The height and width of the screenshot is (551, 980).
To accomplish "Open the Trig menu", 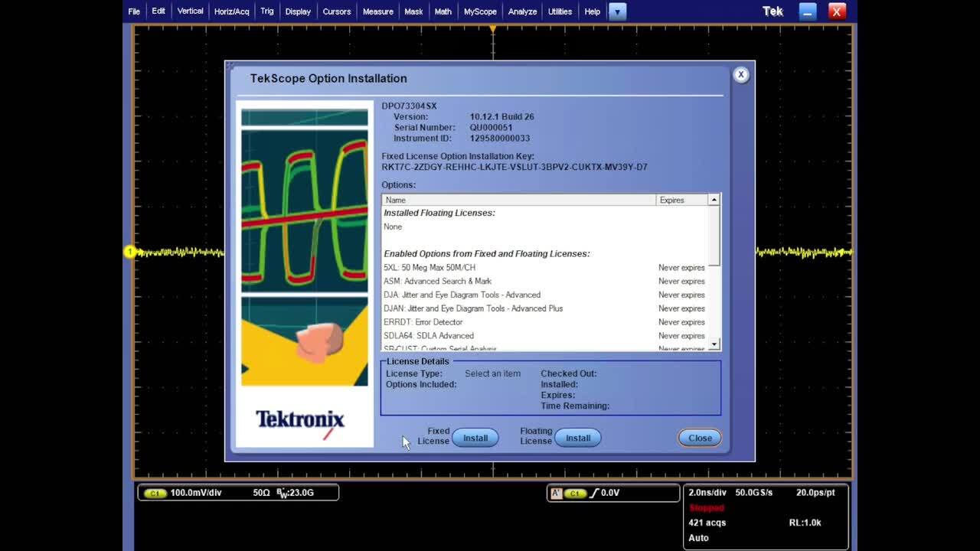I will pyautogui.click(x=266, y=11).
